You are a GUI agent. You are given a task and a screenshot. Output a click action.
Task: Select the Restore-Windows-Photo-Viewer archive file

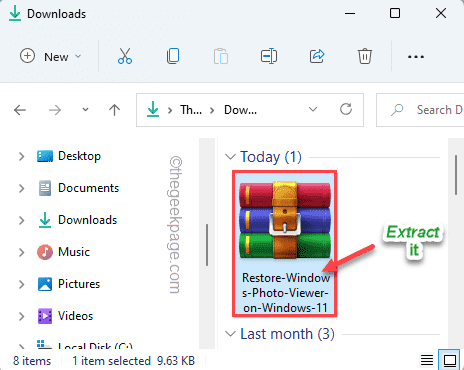pos(285,243)
